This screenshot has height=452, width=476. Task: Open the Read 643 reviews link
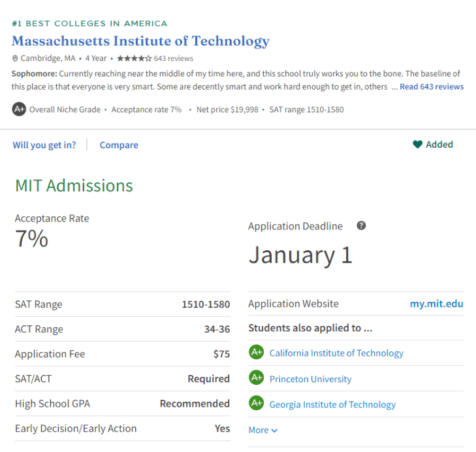[x=432, y=87]
